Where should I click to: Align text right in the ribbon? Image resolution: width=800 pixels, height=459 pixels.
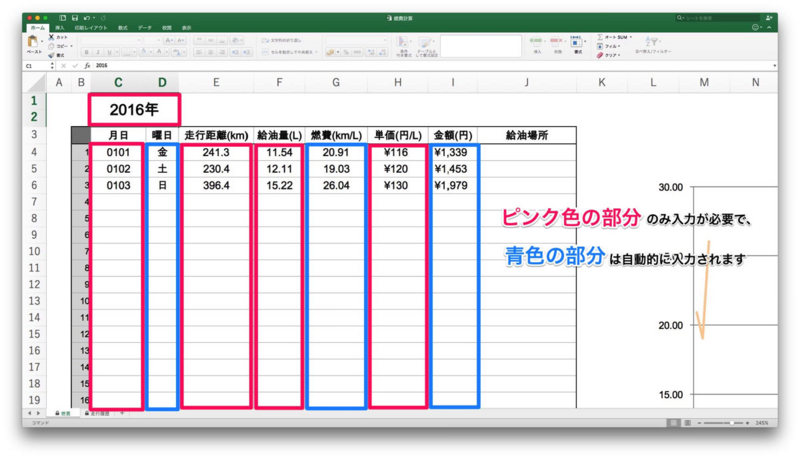tap(222, 52)
